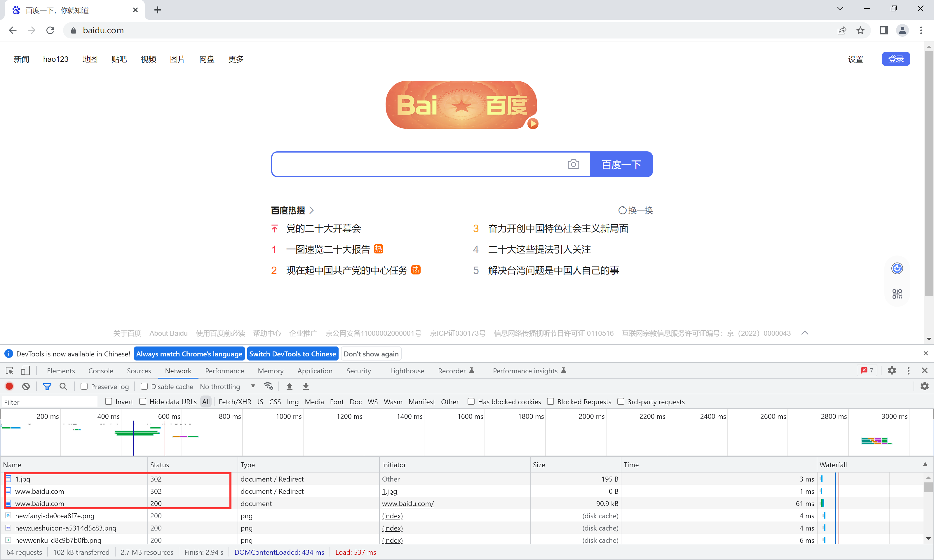
Task: Open the 设置 settings menu
Action: tap(855, 59)
